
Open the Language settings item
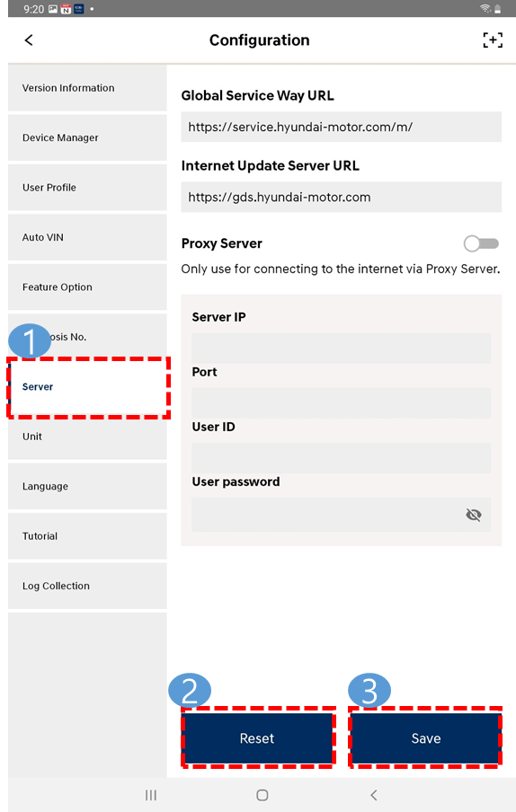pyautogui.click(x=87, y=486)
